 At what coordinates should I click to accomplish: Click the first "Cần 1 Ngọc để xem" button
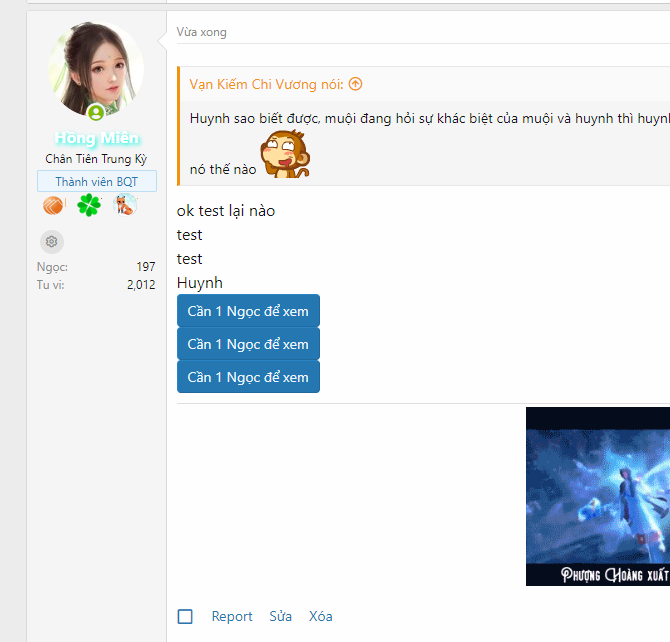click(248, 311)
